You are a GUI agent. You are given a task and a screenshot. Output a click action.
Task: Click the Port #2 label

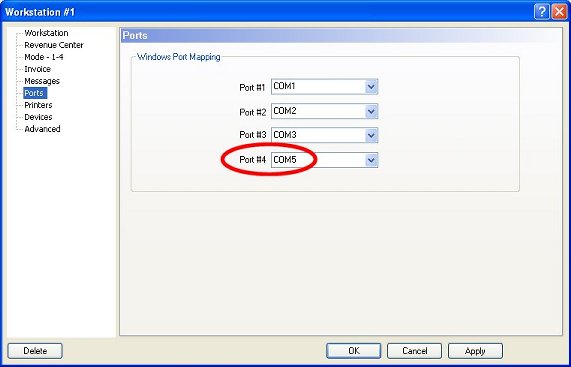pyautogui.click(x=252, y=112)
